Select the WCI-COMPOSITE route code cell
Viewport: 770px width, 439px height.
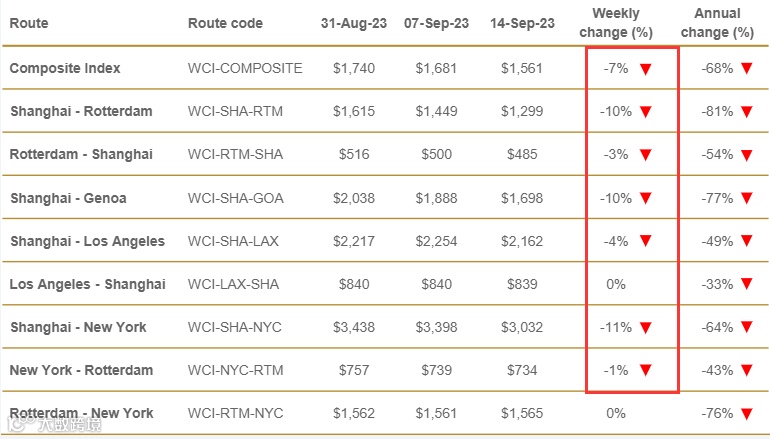tap(245, 68)
